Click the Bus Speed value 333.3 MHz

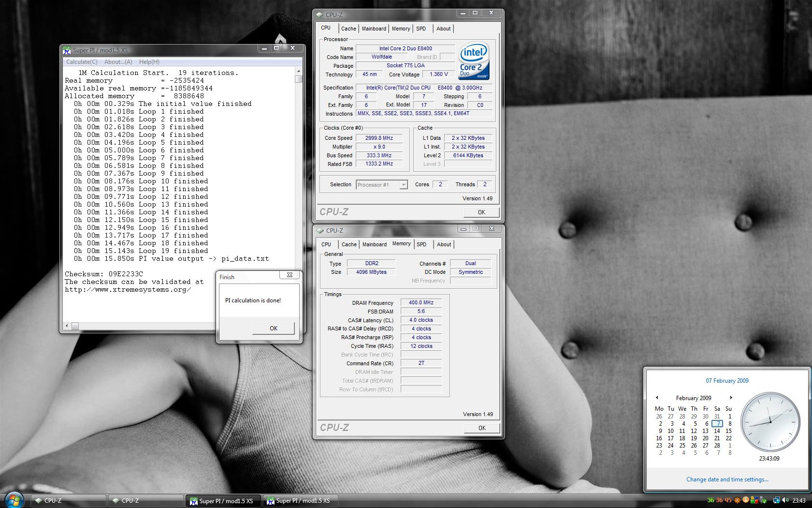pos(379,155)
